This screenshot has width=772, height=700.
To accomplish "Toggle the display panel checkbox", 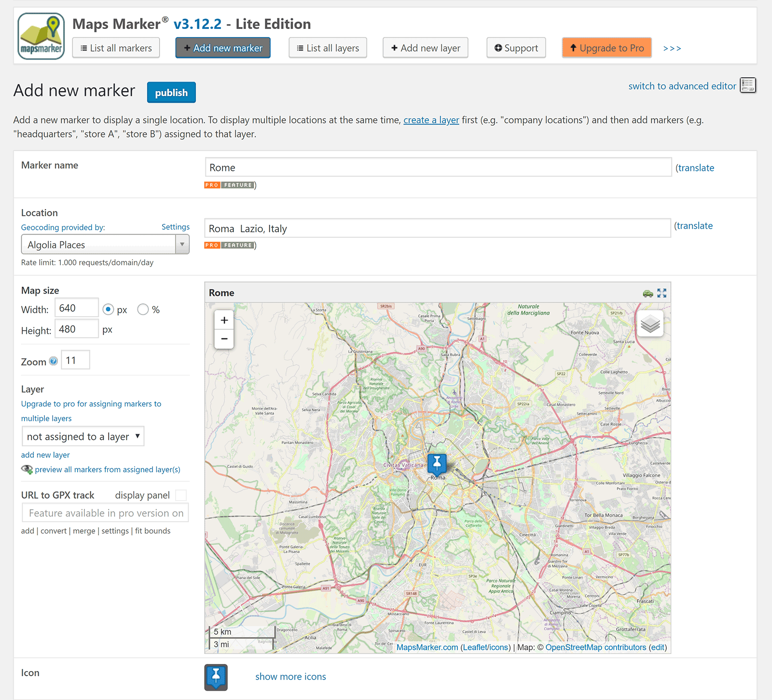I will [181, 495].
